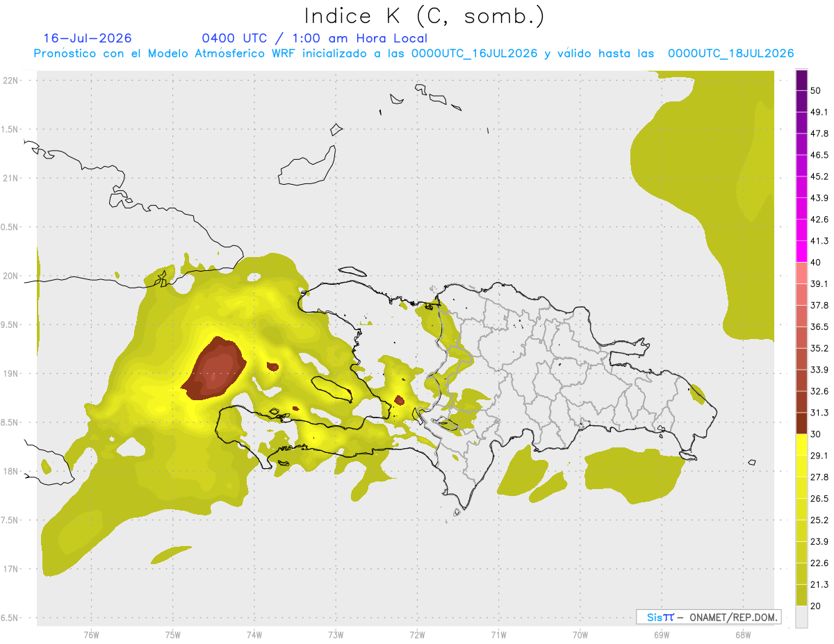The width and height of the screenshot is (834, 644).
Task: Click the '76W' longitude label
Action: [91, 635]
